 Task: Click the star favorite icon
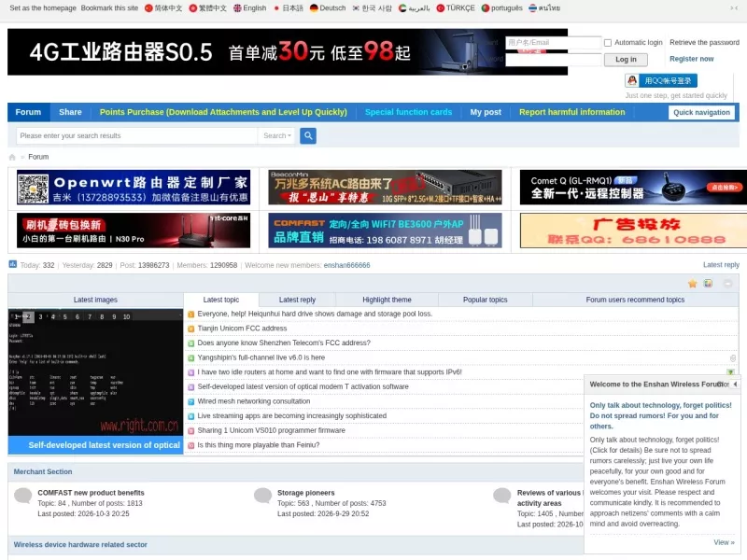(x=692, y=284)
